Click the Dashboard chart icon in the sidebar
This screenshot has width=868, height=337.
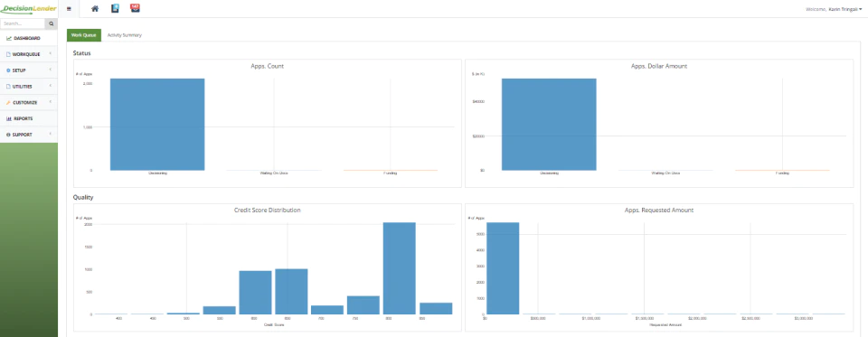9,38
